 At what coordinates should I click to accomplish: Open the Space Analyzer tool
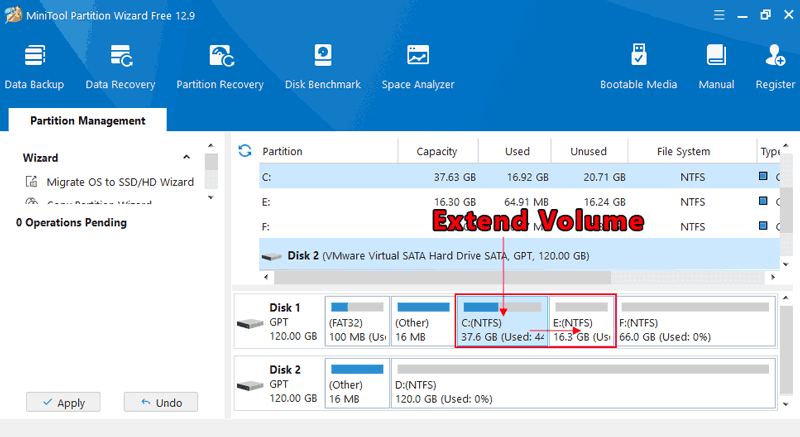pos(418,66)
